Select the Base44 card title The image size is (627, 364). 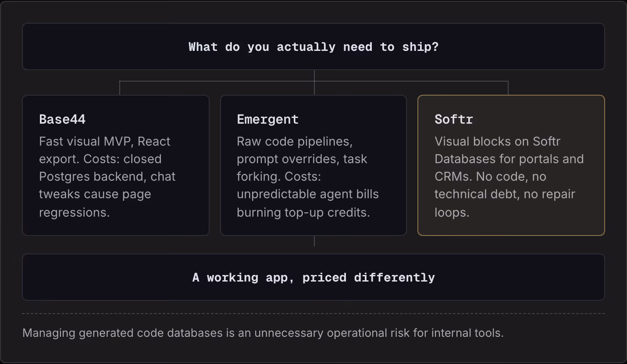[x=62, y=119]
